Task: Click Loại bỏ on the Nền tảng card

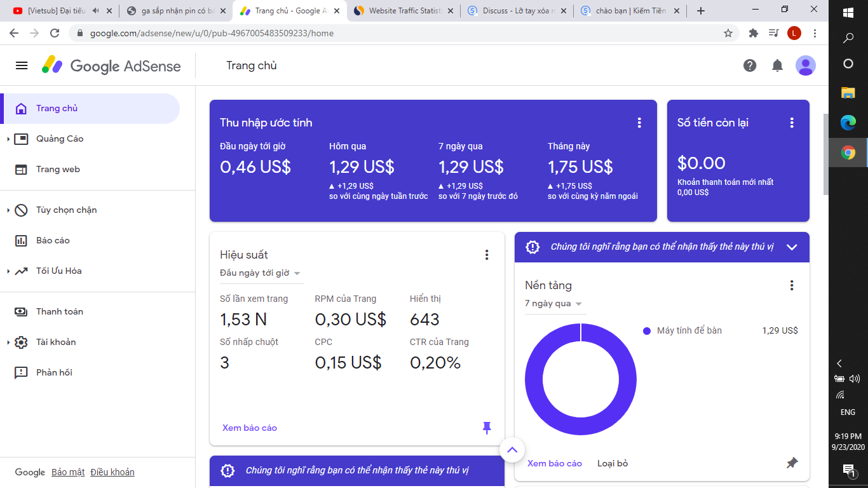Action: [613, 463]
